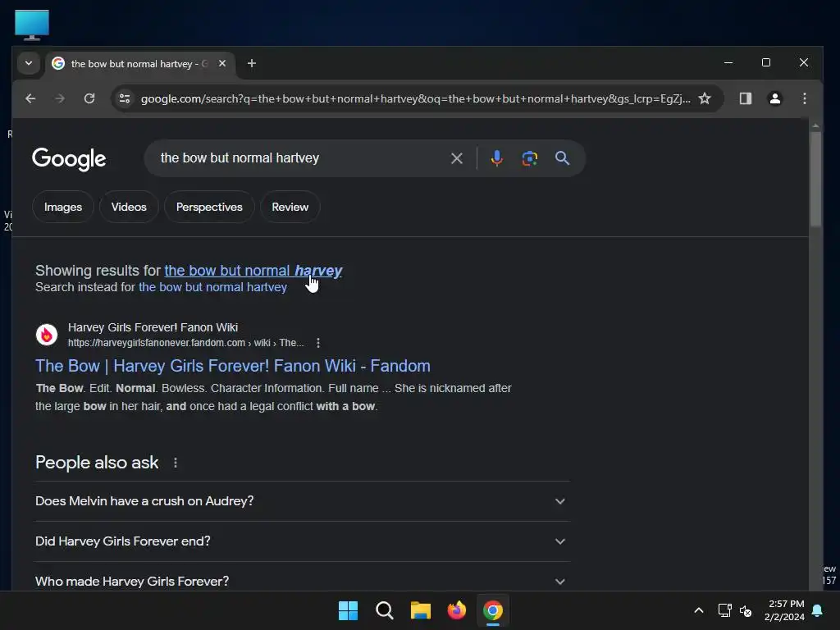Image resolution: width=840 pixels, height=630 pixels.
Task: Select the Google search browser tab
Action: [139, 64]
